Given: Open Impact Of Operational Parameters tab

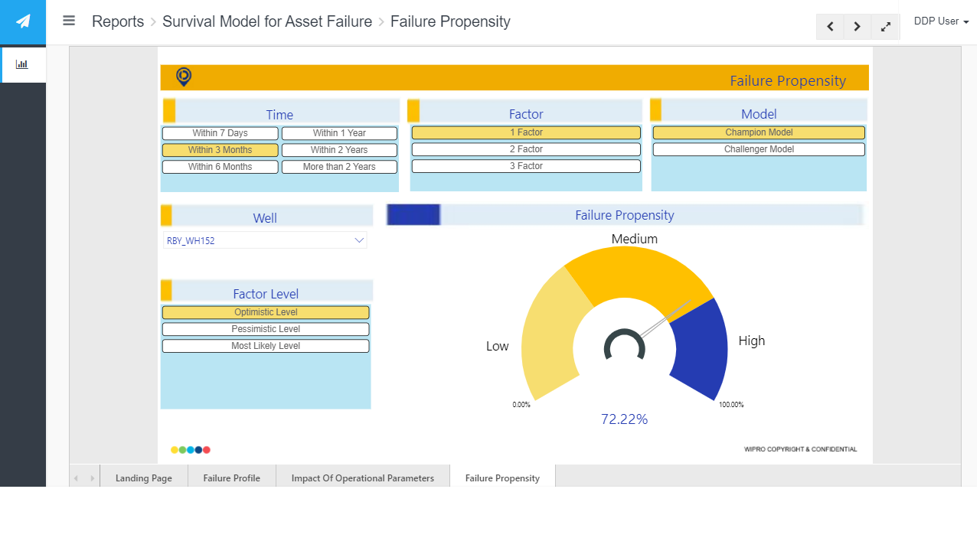Looking at the screenshot, I should tap(363, 478).
